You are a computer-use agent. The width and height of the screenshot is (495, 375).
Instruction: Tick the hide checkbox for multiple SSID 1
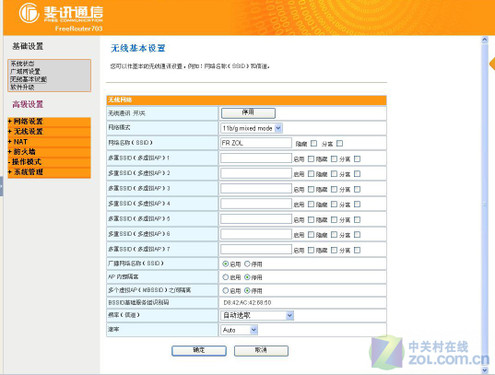(x=334, y=159)
